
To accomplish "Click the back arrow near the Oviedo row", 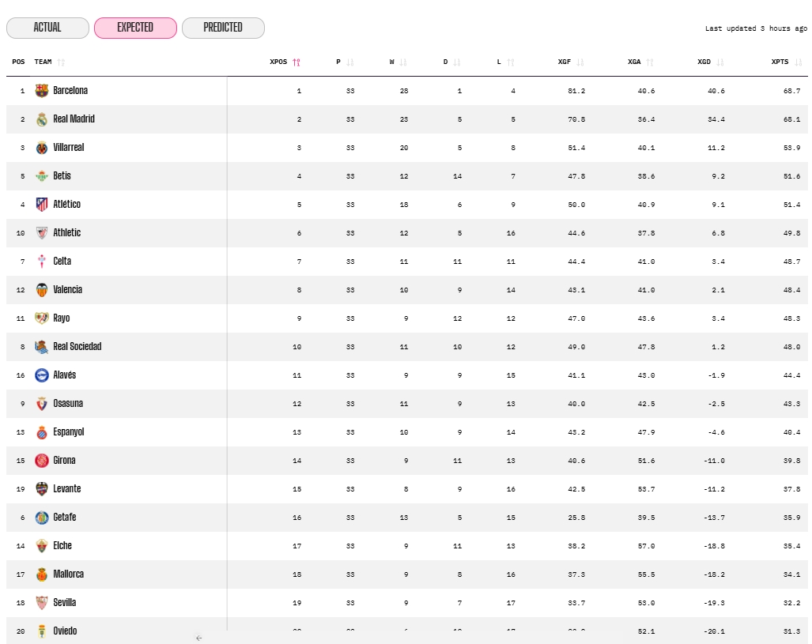I will 197,637.
